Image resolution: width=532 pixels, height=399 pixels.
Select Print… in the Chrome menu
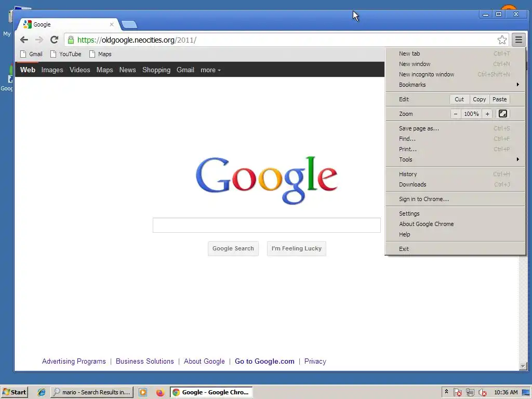point(455,149)
